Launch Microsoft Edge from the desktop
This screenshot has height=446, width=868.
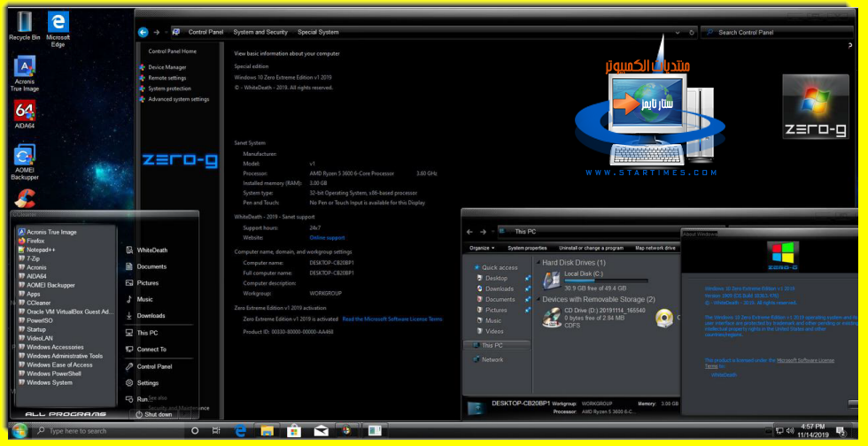pyautogui.click(x=58, y=29)
